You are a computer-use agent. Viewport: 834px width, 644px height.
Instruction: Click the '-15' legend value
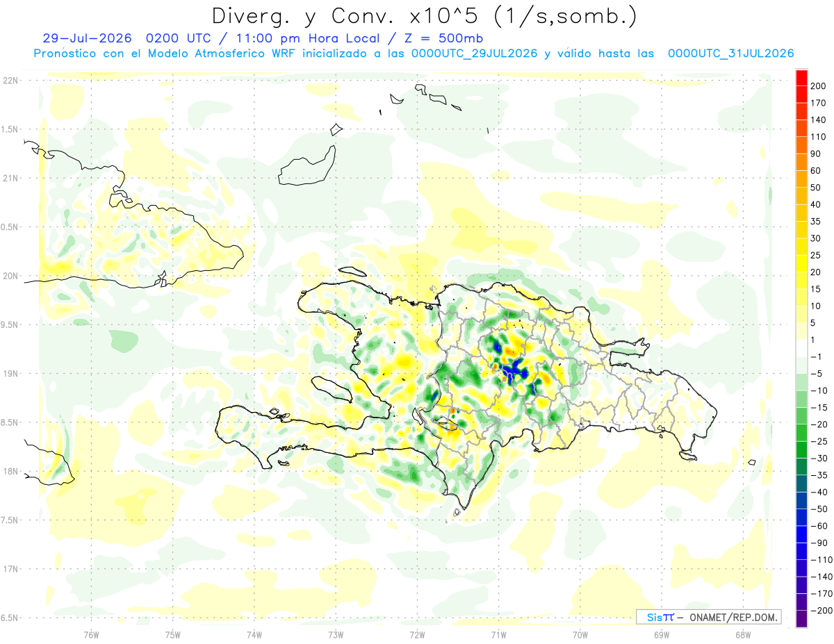[818, 407]
